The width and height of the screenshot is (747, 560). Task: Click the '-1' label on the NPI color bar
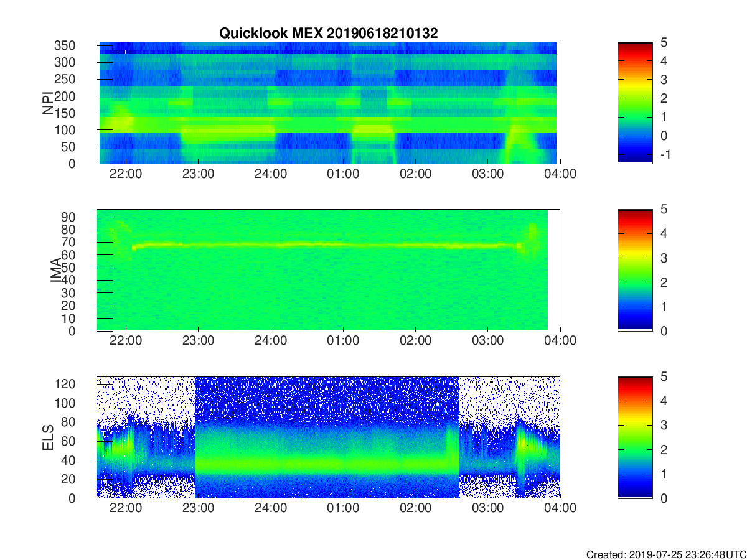click(665, 154)
